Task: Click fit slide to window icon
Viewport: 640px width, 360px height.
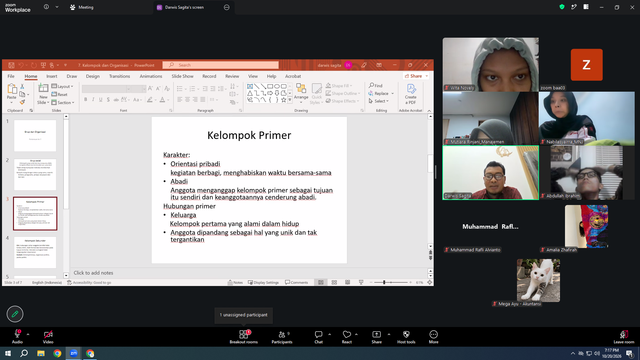Action: pos(429,282)
